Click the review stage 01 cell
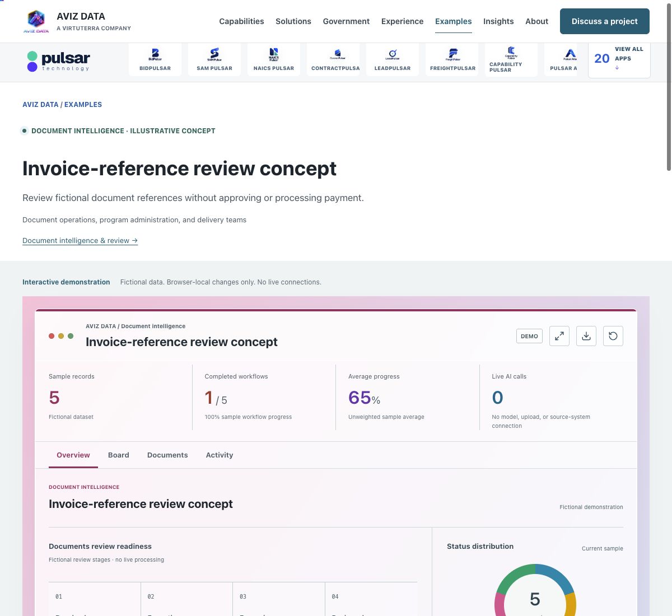Image resolution: width=672 pixels, height=616 pixels. 95,599
